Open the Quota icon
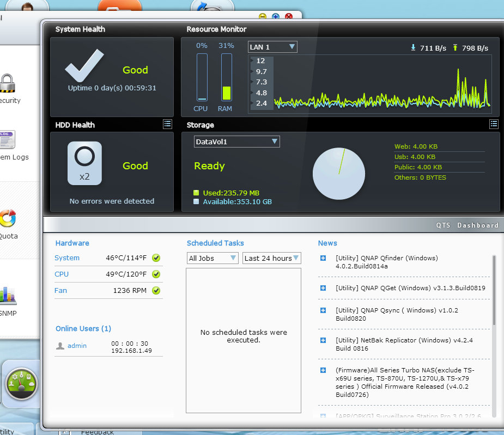504x435 pixels. 8,218
